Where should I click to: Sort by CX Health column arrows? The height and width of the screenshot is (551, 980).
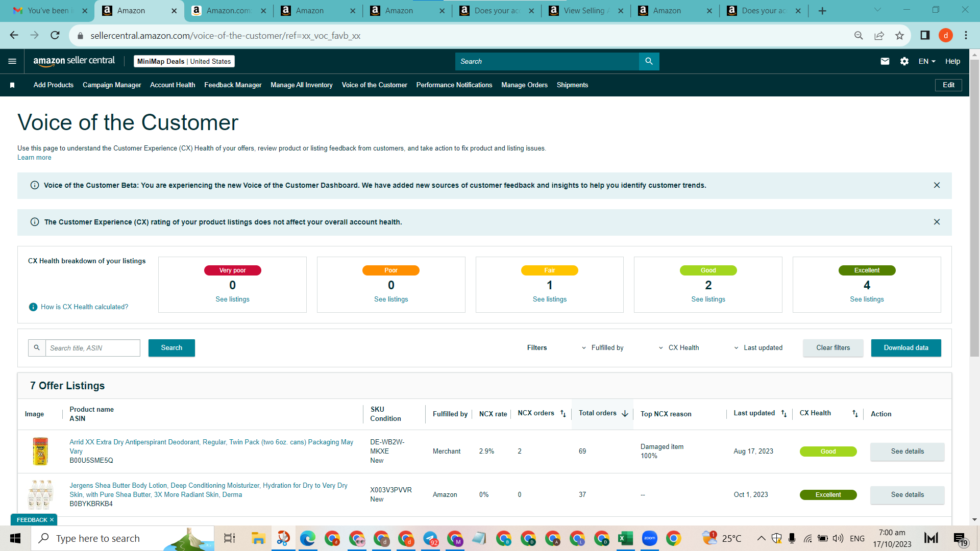click(855, 414)
